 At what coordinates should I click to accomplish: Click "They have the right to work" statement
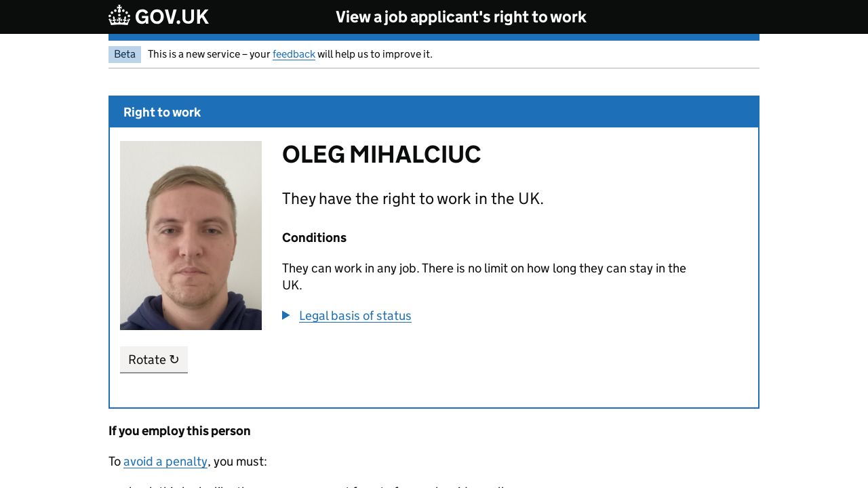click(412, 199)
